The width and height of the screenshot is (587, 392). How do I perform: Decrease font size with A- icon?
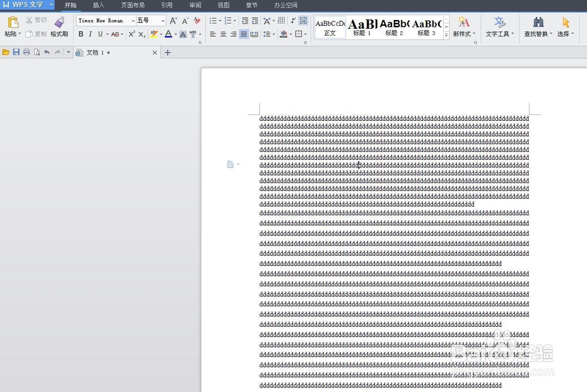[x=185, y=21]
